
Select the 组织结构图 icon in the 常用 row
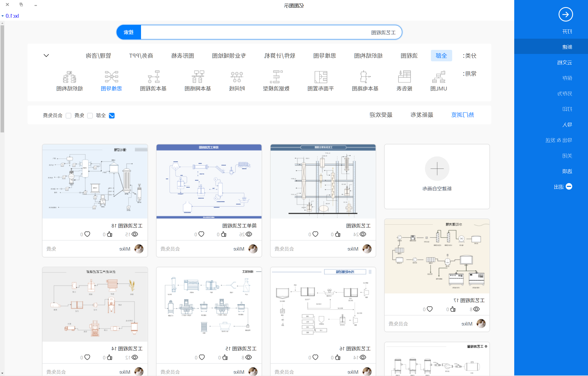point(69,77)
